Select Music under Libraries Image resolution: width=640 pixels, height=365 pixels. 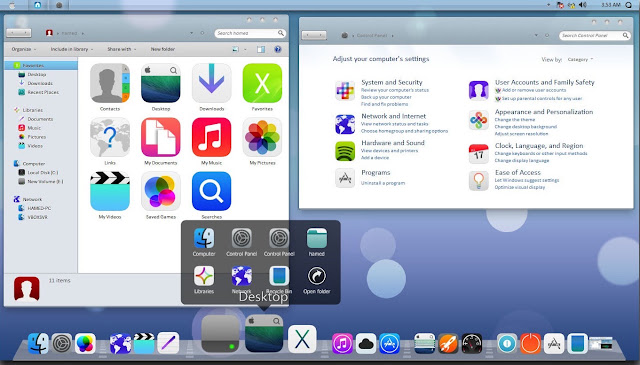(x=34, y=128)
